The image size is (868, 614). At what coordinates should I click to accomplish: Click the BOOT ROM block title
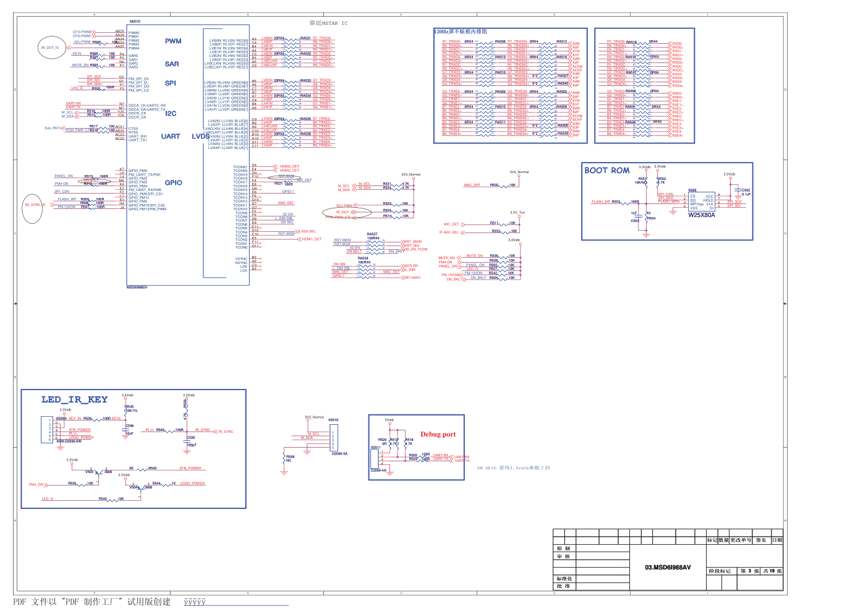point(607,170)
